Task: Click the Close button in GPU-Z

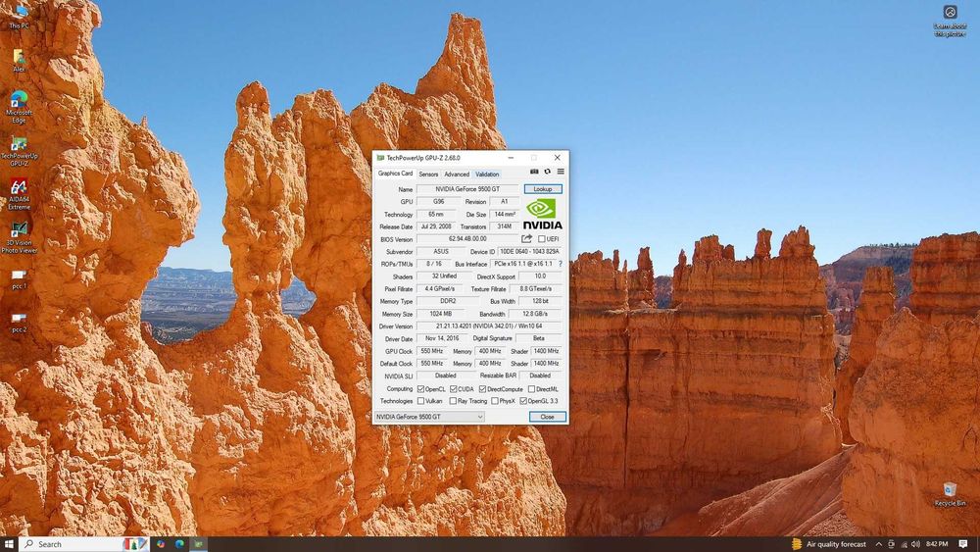Action: coord(547,417)
